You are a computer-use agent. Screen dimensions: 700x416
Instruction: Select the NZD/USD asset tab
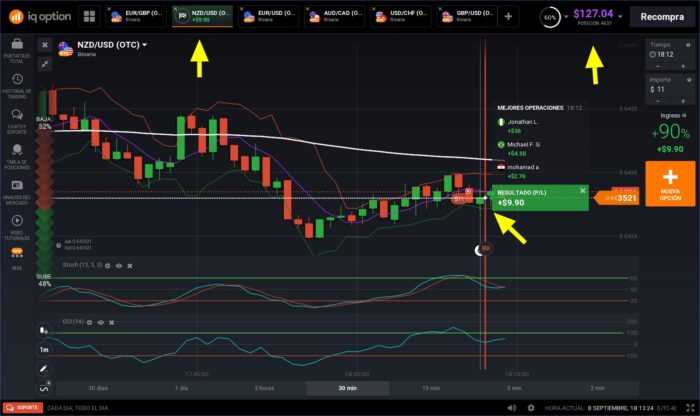(203, 17)
